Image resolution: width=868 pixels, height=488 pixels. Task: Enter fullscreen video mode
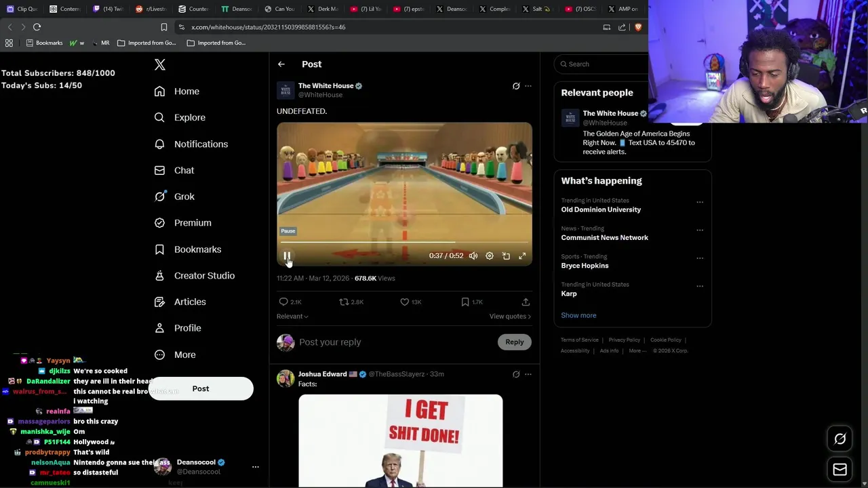coord(522,256)
